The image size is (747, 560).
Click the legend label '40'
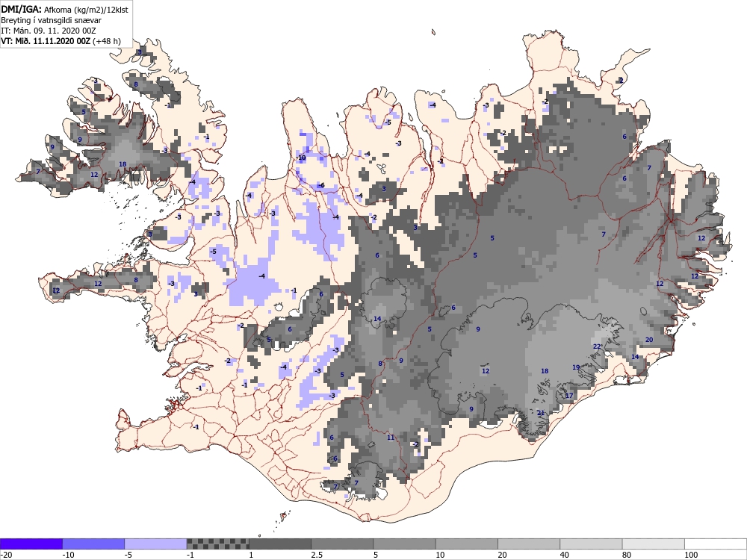click(565, 555)
